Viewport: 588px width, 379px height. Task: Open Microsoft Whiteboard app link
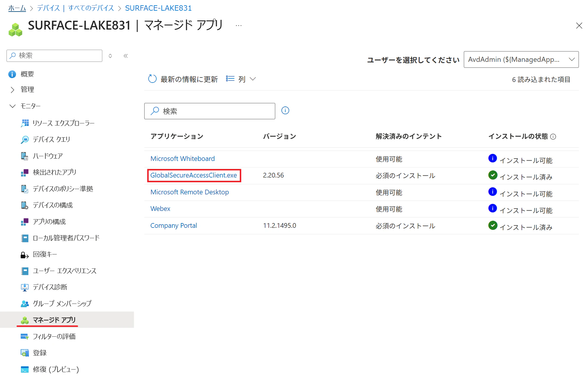pos(183,159)
